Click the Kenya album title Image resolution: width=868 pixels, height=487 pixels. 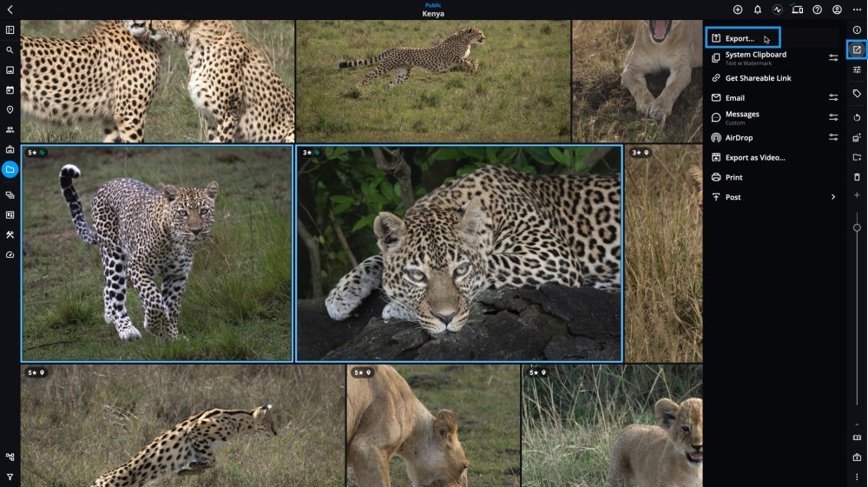[433, 14]
